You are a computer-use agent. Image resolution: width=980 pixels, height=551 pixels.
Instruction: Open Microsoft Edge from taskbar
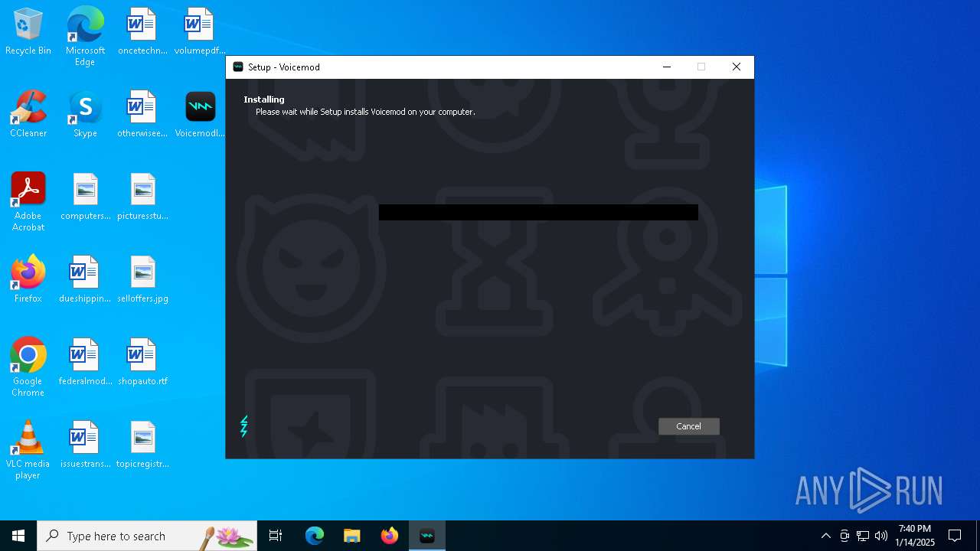click(x=315, y=536)
